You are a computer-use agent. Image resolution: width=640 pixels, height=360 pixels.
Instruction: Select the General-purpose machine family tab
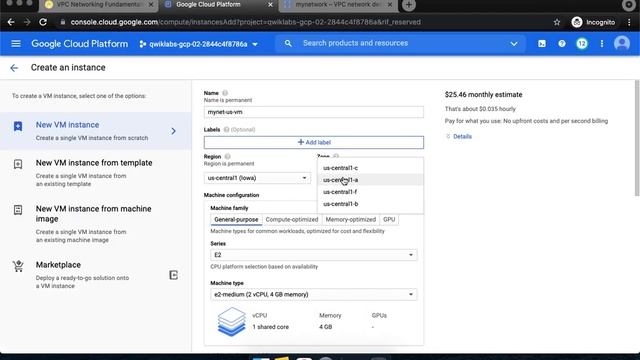click(x=236, y=220)
